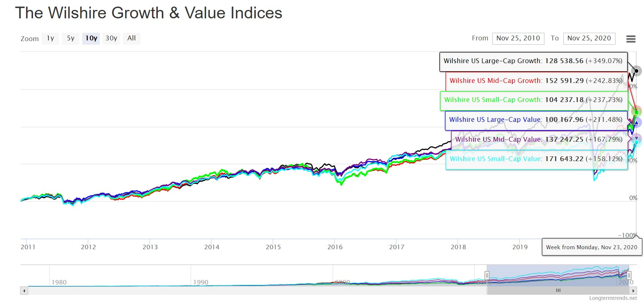Screen dimensions: 644x305
Task: Open the From date field
Action: coord(518,38)
